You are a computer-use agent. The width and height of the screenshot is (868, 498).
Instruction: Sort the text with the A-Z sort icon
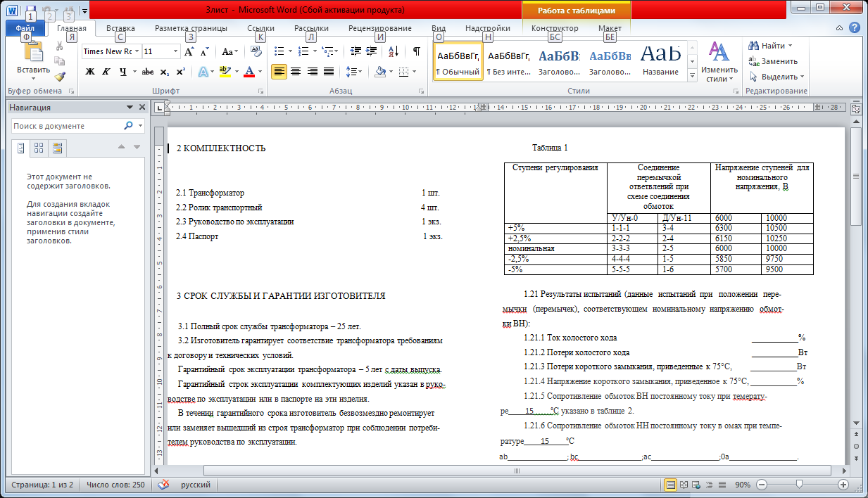[x=394, y=51]
